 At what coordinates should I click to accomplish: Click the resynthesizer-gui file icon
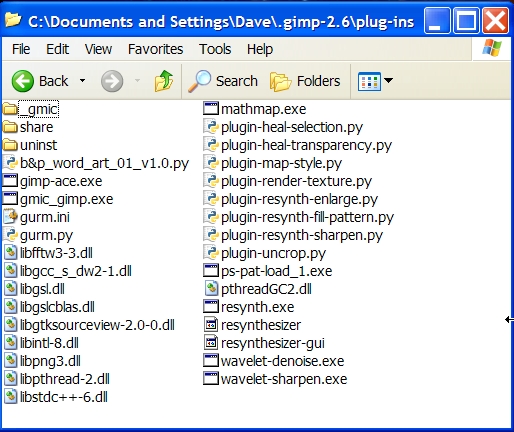[211, 343]
